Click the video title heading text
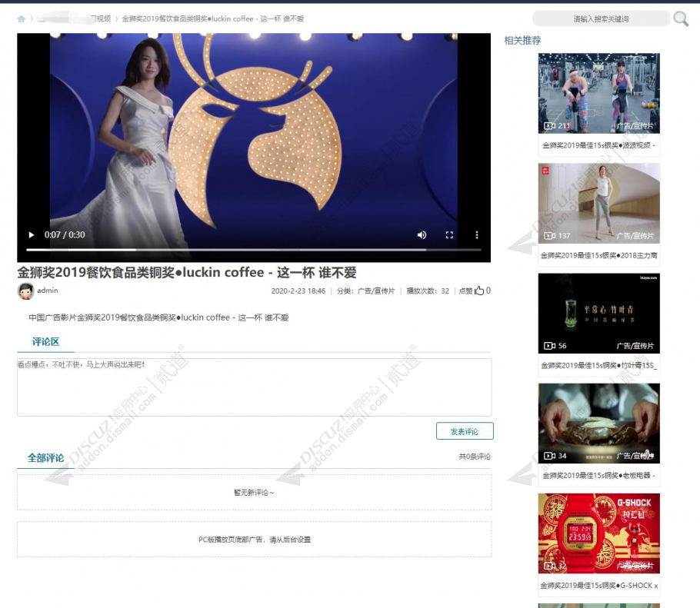This screenshot has height=608, width=700. (187, 272)
